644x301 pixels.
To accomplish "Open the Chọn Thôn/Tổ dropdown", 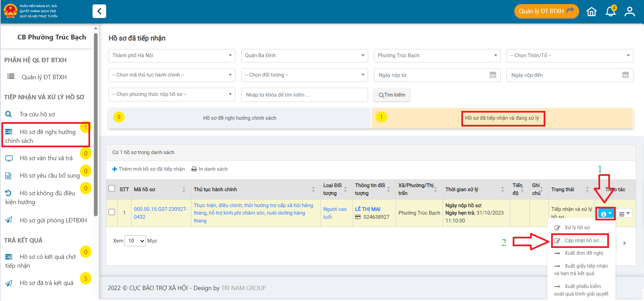I will [x=569, y=55].
